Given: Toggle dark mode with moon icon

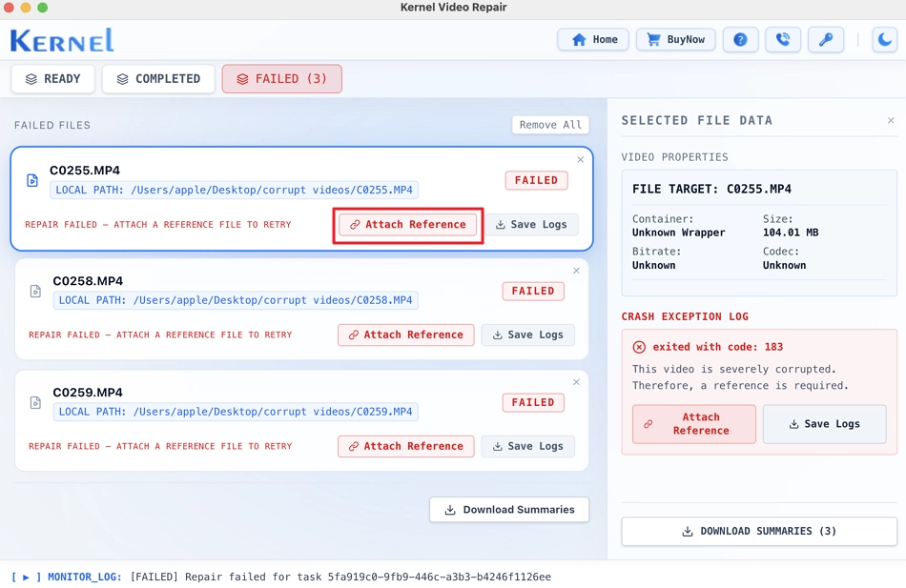Looking at the screenshot, I should tap(885, 39).
